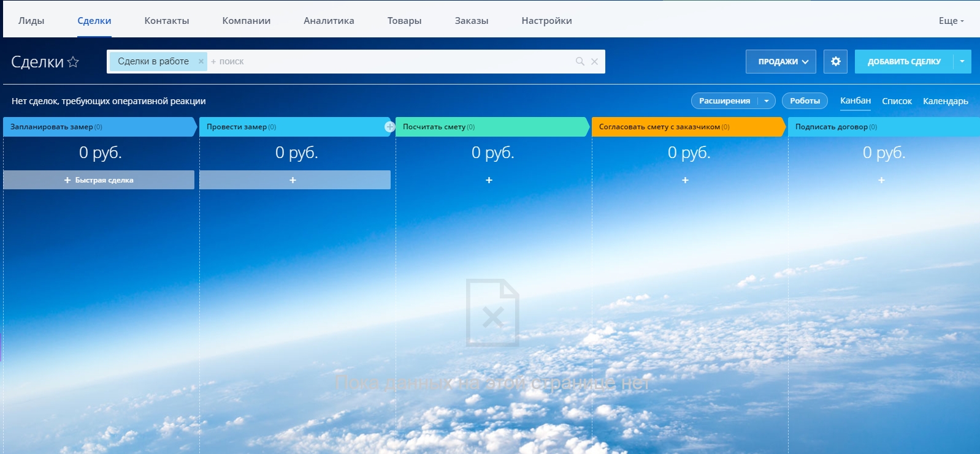The image size is (980, 454).
Task: Click the Расширения button
Action: pyautogui.click(x=725, y=101)
